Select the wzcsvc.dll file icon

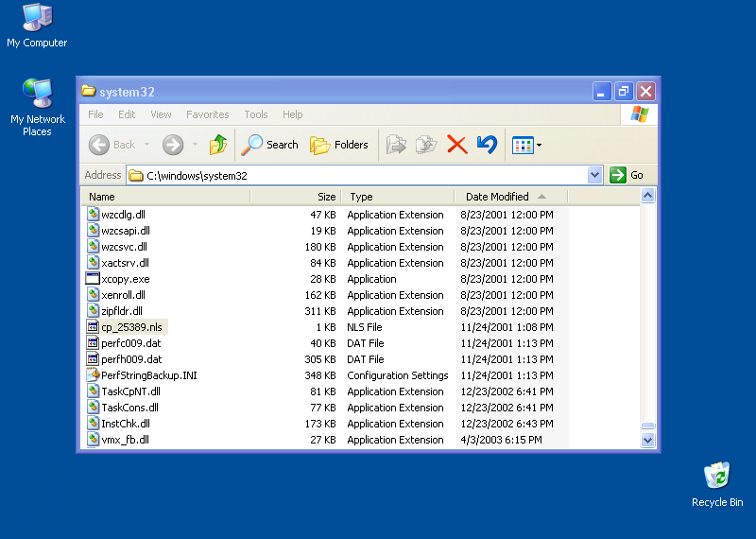(93, 246)
